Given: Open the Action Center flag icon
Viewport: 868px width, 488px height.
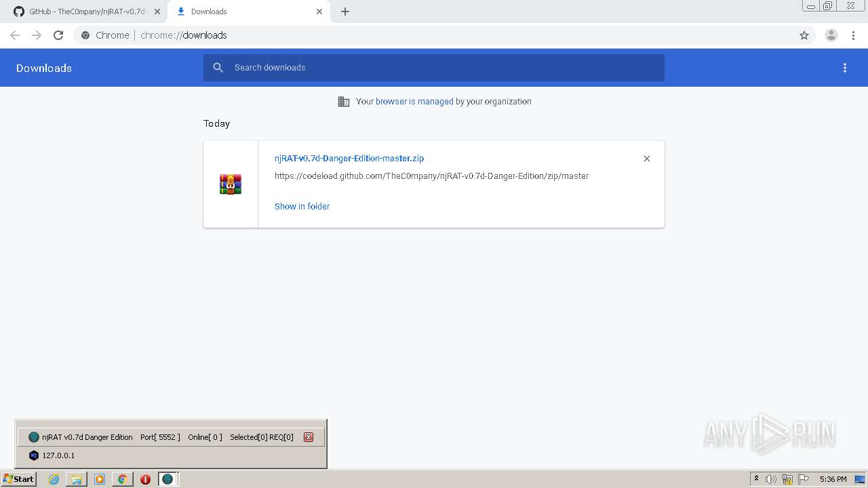Looking at the screenshot, I should pyautogui.click(x=804, y=479).
